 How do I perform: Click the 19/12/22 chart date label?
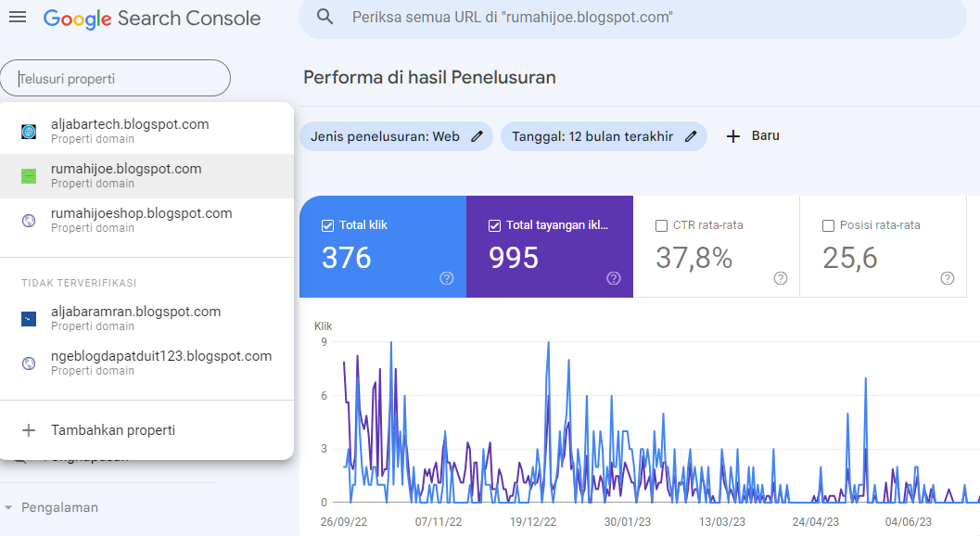pyautogui.click(x=533, y=522)
